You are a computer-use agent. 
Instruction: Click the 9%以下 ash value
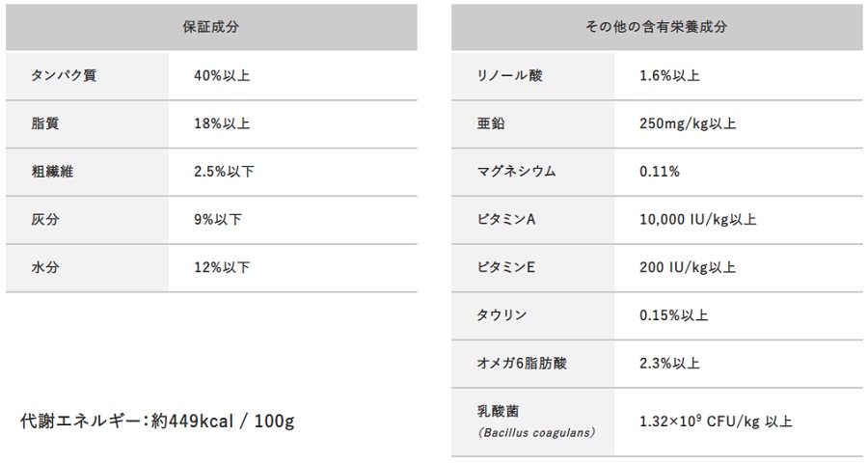pyautogui.click(x=218, y=220)
